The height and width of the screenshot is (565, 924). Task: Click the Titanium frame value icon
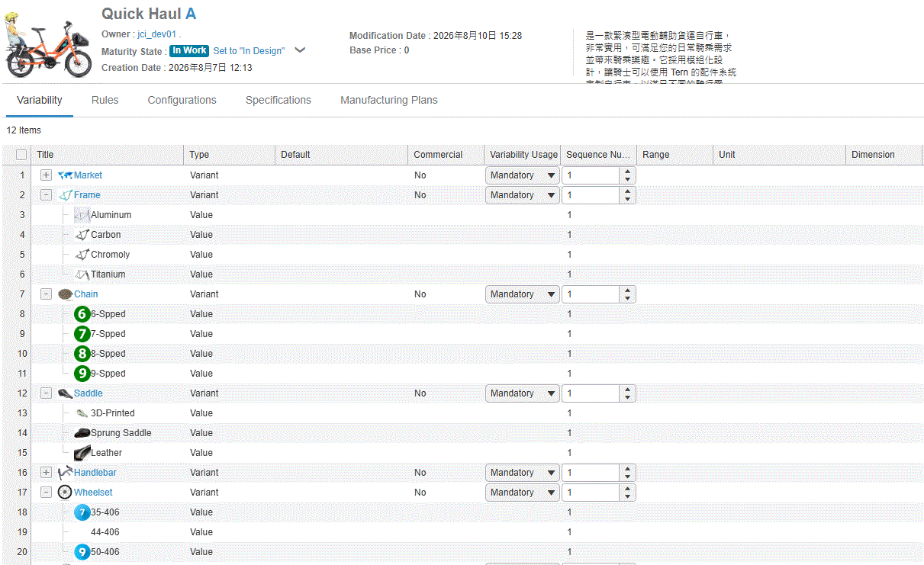point(82,274)
